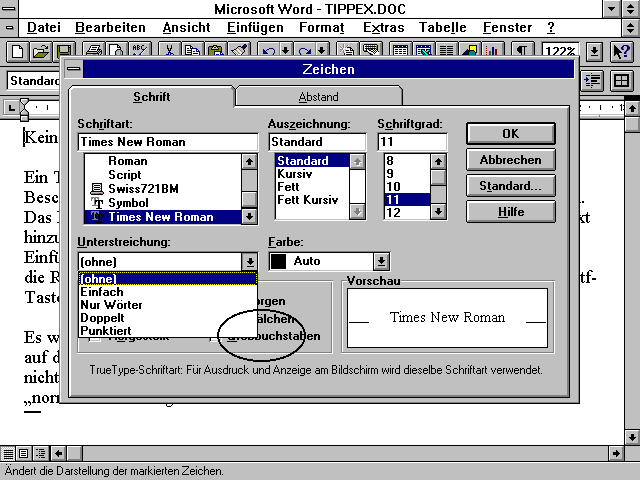Click the spell check ABC icon

139,51
